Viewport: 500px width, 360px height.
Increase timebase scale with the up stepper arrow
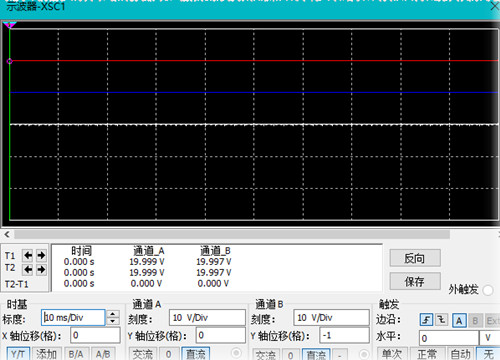click(113, 314)
